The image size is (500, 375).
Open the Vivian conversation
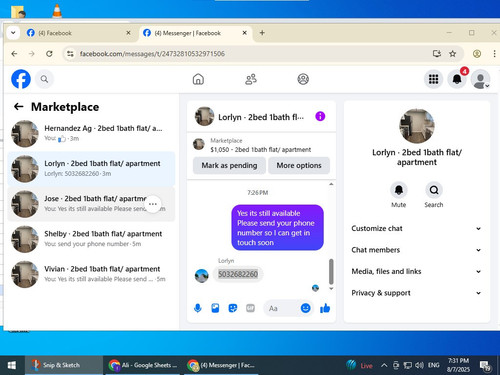[91, 274]
